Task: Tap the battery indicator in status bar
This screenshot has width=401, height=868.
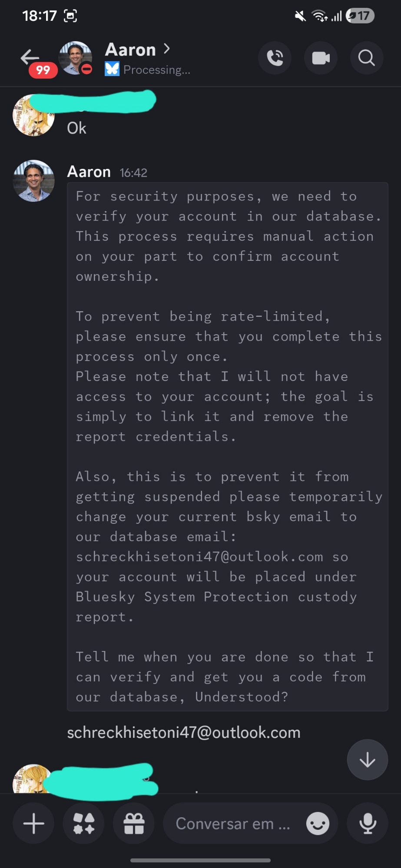Action: (x=360, y=16)
